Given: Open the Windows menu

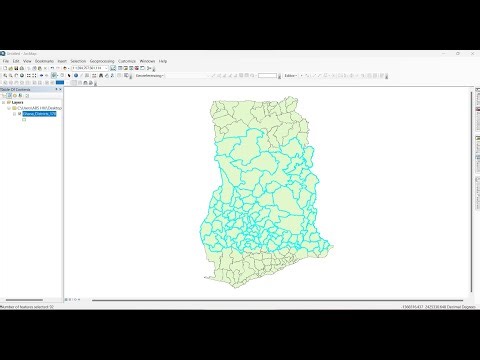Looking at the screenshot, I should [x=147, y=61].
